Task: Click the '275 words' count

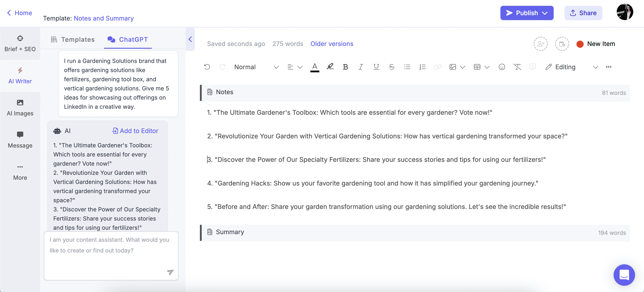Action: [x=288, y=44]
